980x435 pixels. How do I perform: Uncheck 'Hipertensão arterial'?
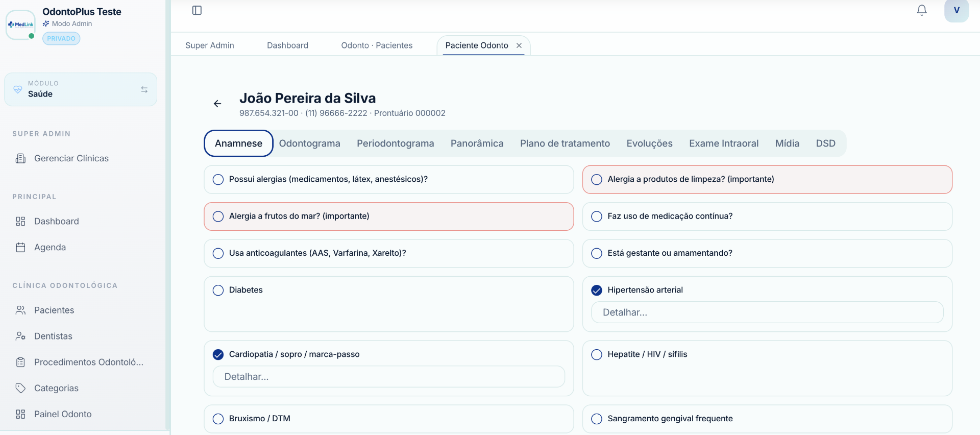pyautogui.click(x=597, y=290)
